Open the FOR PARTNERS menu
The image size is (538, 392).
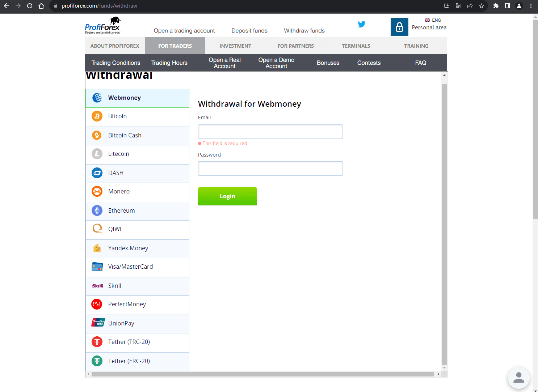(296, 46)
